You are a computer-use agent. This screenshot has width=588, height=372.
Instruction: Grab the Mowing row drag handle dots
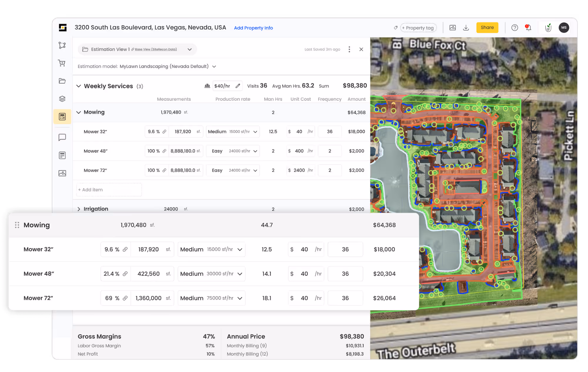pyautogui.click(x=17, y=225)
